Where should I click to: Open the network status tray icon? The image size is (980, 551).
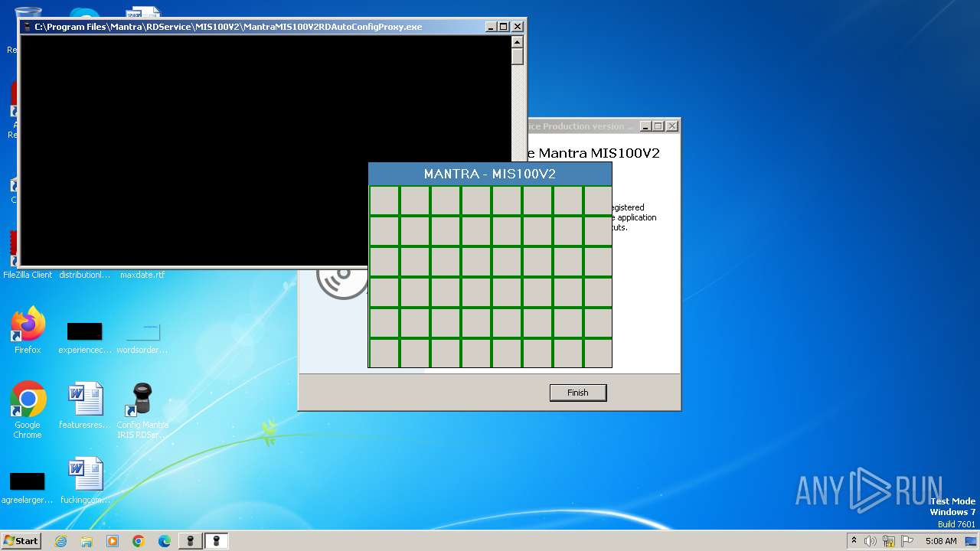889,541
